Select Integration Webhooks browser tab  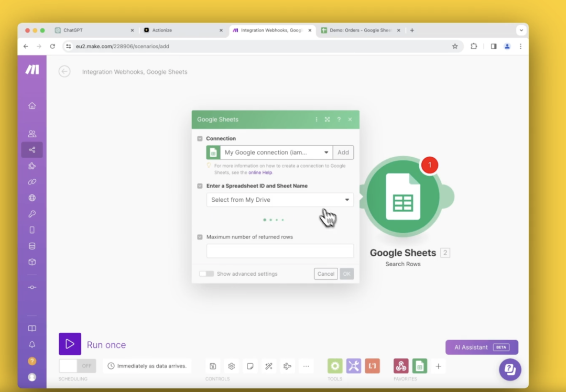(x=273, y=30)
